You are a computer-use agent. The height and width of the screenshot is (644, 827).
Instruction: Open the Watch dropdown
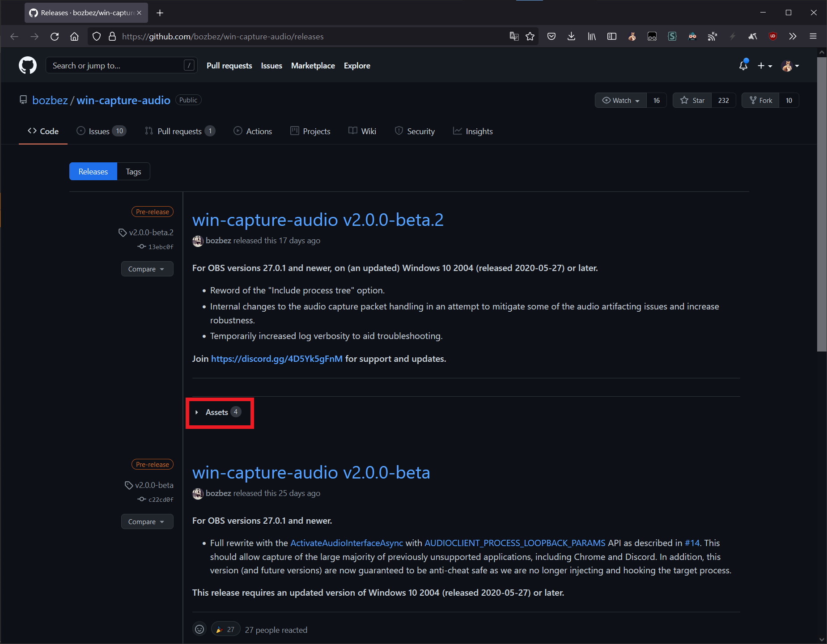tap(620, 100)
